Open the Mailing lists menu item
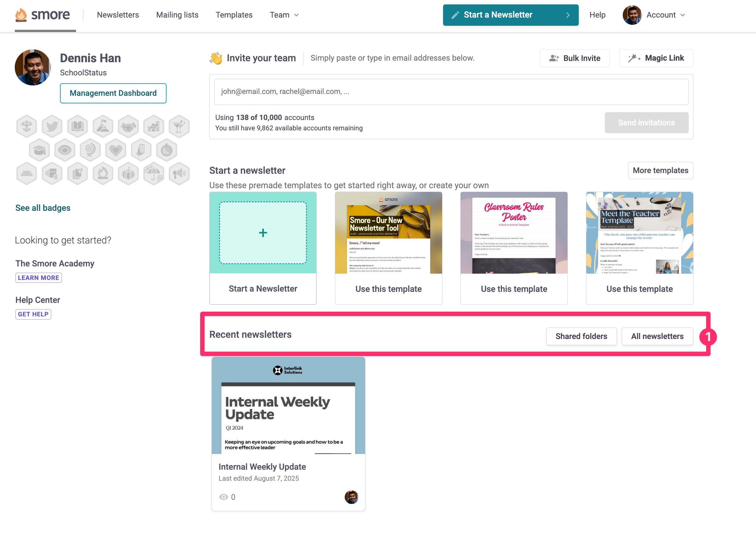756x536 pixels. pyautogui.click(x=177, y=15)
